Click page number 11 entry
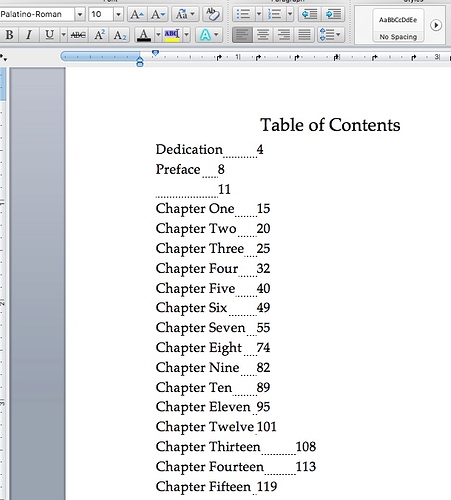Viewport: 451px width, 500px height. point(224,190)
